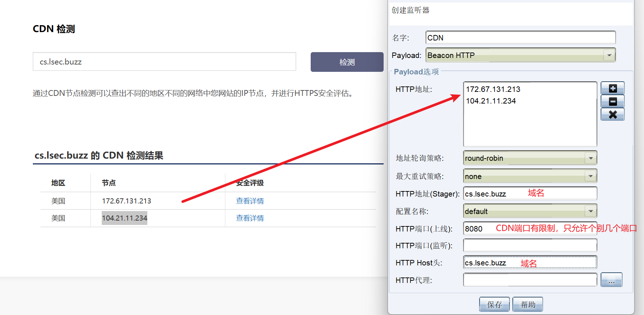Open 查看详情 link for 104.21.11.234

coord(250,218)
